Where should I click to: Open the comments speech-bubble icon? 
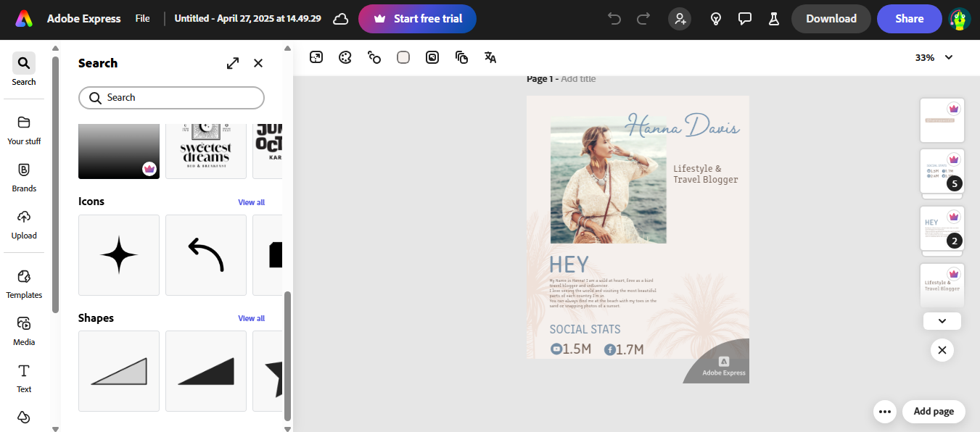click(x=744, y=19)
